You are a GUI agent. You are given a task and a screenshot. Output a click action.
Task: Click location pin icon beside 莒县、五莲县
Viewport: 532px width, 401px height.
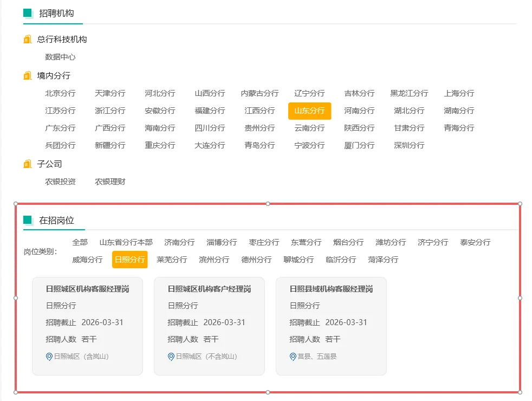(x=293, y=357)
